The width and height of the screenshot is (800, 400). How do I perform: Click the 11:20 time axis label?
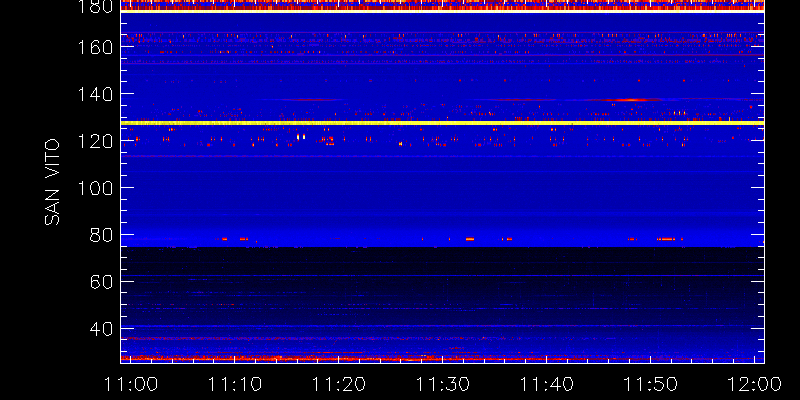[339, 384]
